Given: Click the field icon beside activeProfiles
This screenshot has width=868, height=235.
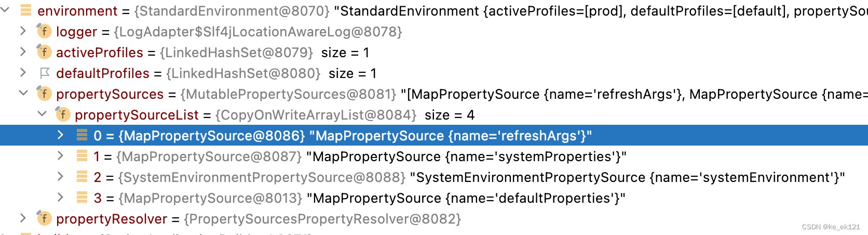Looking at the screenshot, I should pyautogui.click(x=44, y=53).
